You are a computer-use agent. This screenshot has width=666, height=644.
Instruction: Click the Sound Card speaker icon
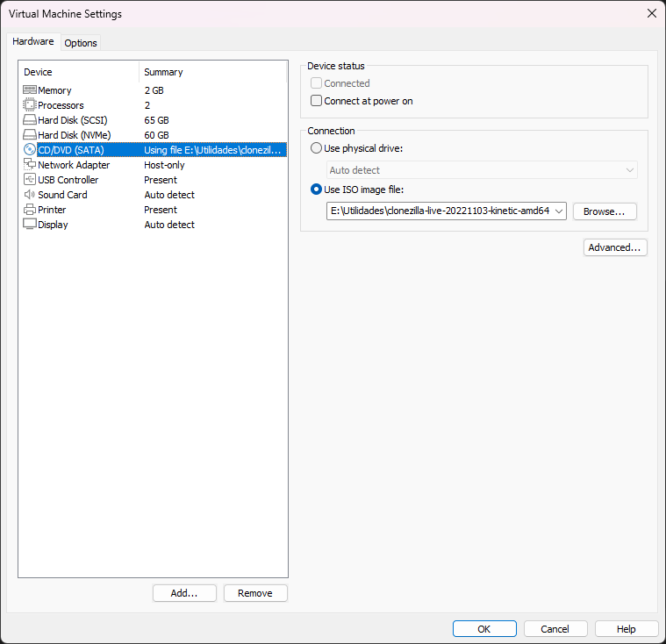point(29,195)
